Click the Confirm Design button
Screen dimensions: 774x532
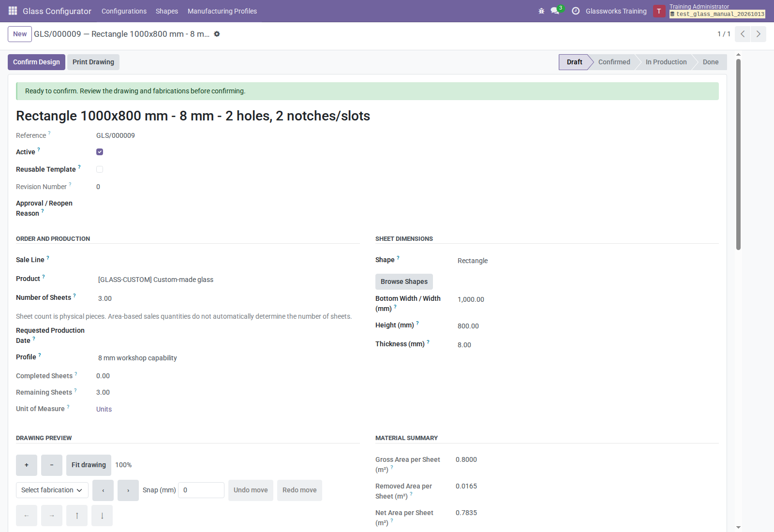click(x=36, y=62)
